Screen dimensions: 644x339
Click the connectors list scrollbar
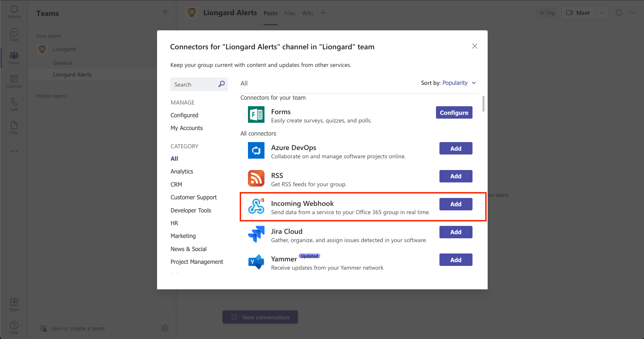pos(483,104)
